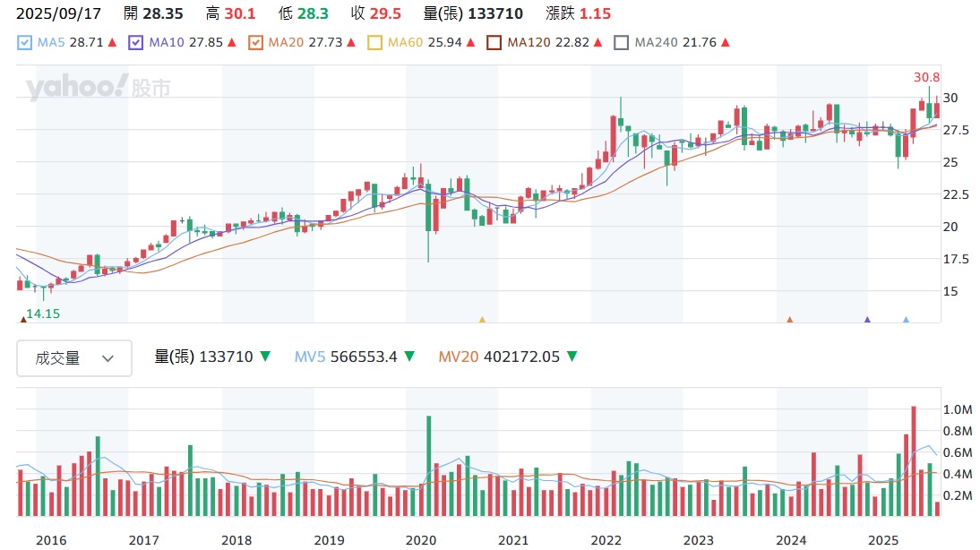Click the Yahoo 股市 watermark logo
The width and height of the screenshot is (980, 550).
click(x=99, y=88)
